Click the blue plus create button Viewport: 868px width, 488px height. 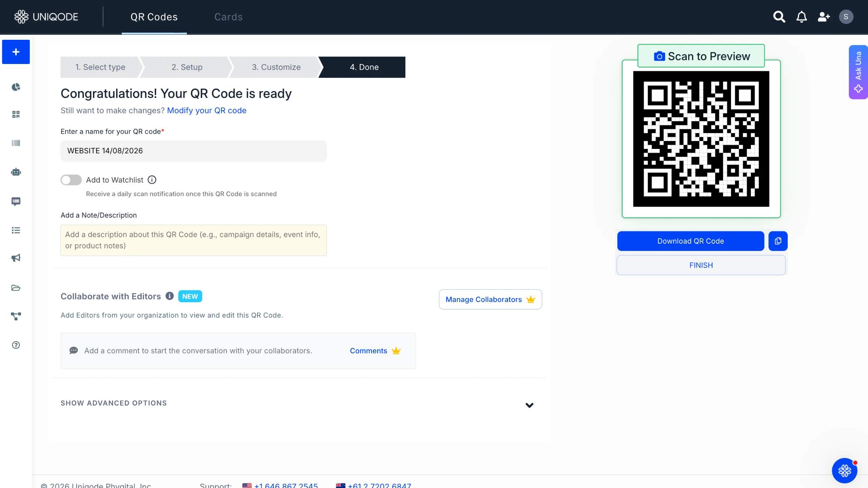(x=16, y=52)
